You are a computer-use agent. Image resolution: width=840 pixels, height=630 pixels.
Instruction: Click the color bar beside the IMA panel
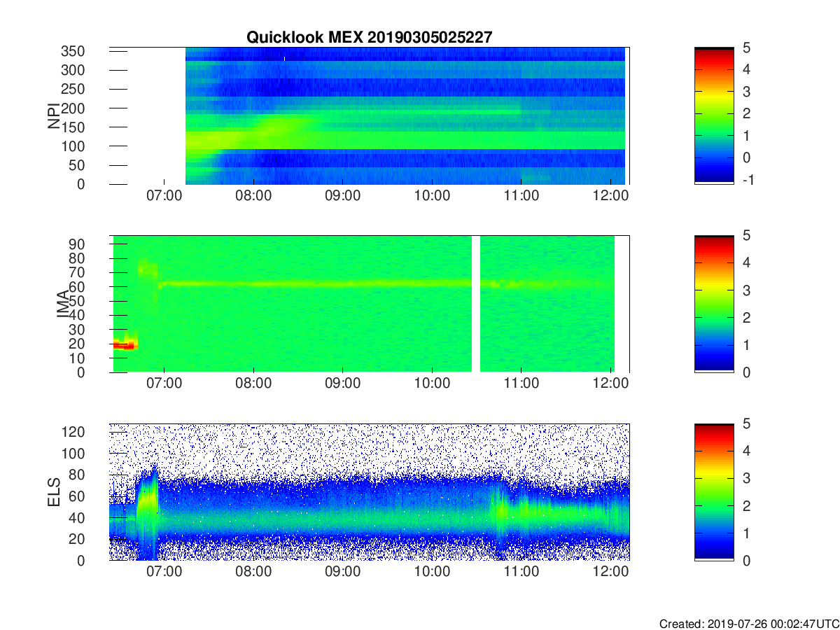tap(714, 304)
